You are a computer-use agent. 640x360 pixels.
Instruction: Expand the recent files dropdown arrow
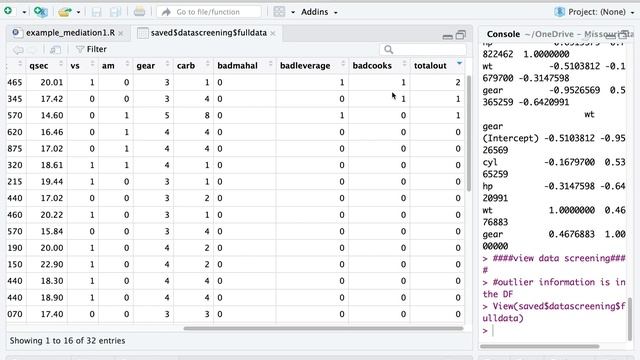tap(78, 12)
